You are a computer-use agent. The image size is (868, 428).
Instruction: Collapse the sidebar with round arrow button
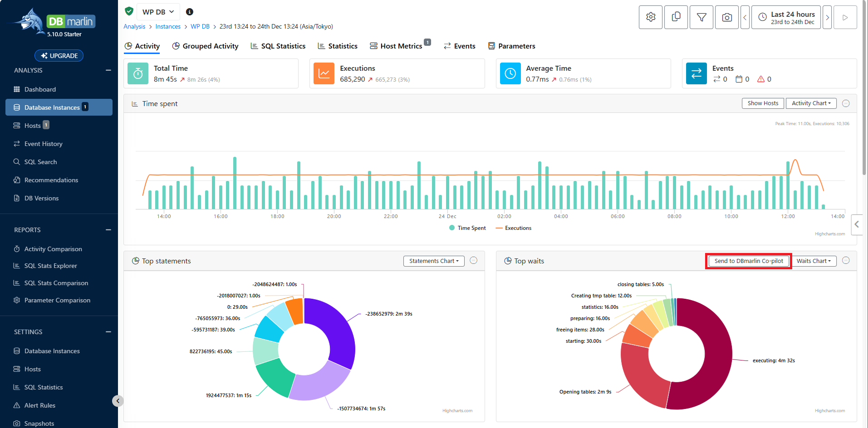point(118,401)
